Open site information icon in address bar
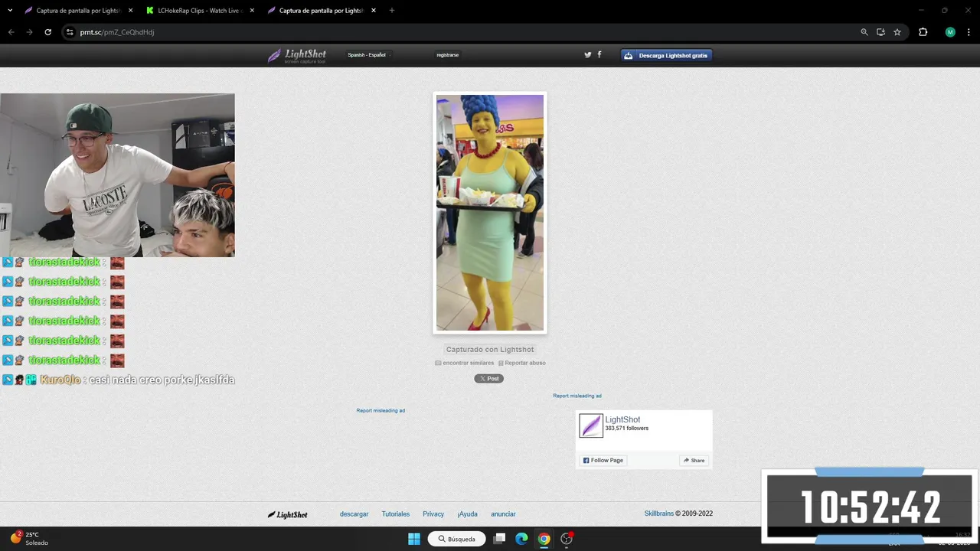This screenshot has width=980, height=551. pyautogui.click(x=70, y=32)
